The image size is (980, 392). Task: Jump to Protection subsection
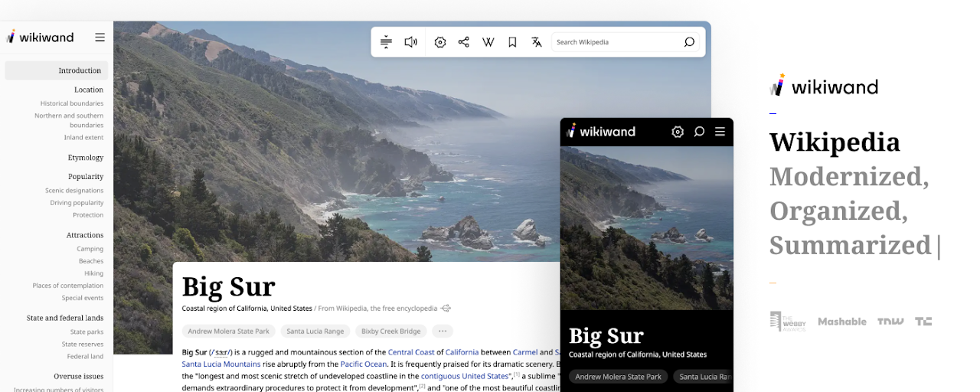[x=88, y=215]
